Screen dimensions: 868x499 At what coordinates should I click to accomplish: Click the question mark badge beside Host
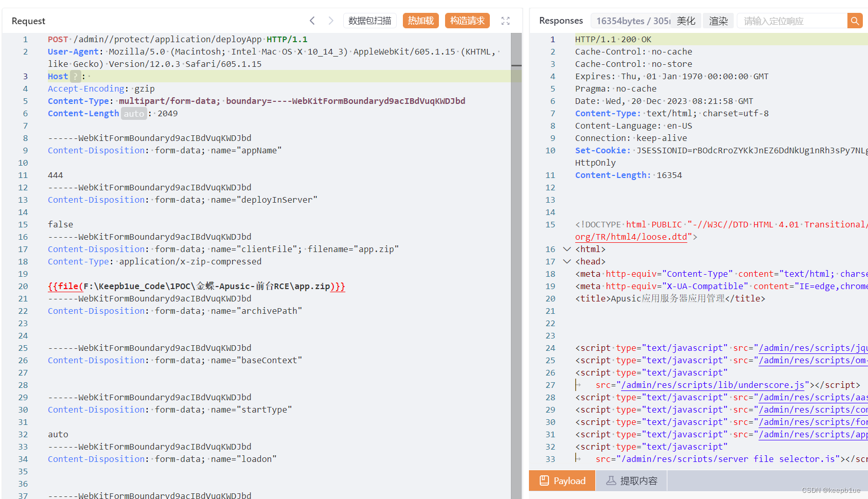tap(76, 76)
